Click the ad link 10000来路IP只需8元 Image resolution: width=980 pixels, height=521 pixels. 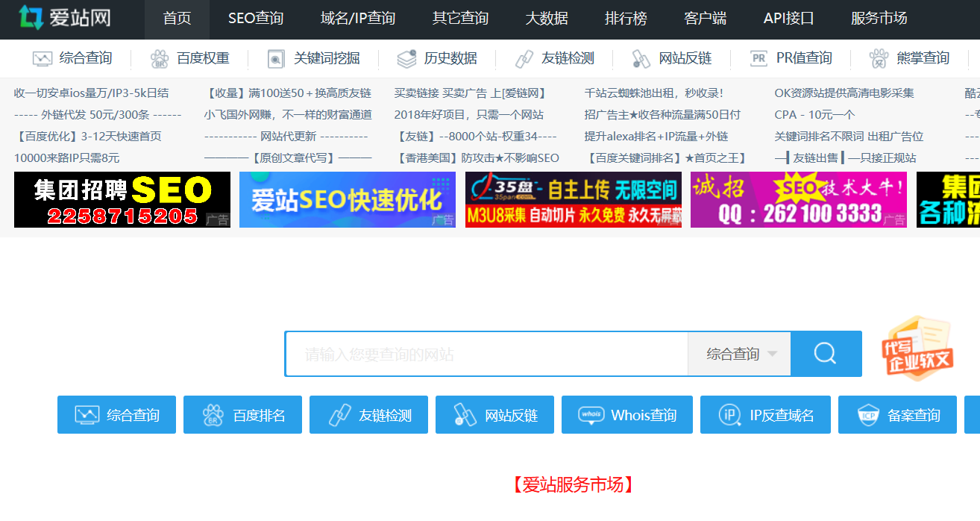pos(66,158)
